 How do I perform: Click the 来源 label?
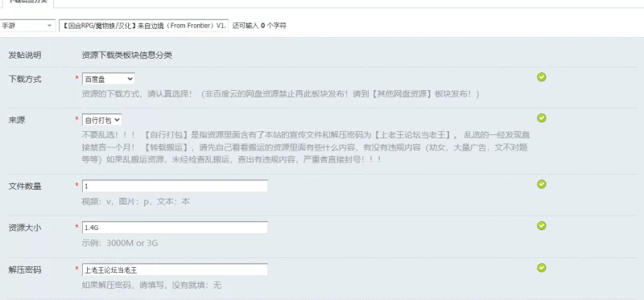(x=16, y=121)
